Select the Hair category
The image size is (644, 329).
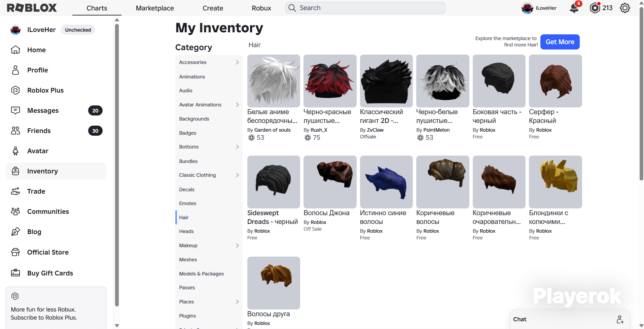209,218
